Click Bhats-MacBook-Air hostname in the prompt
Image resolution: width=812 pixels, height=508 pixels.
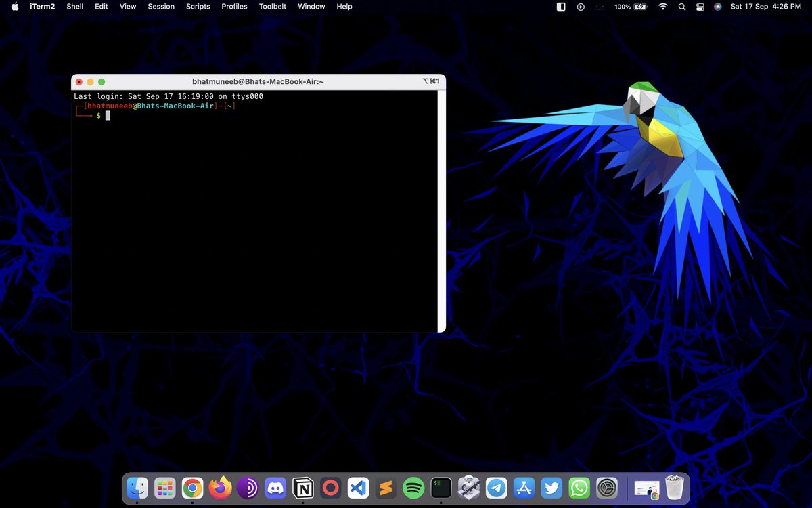point(175,106)
